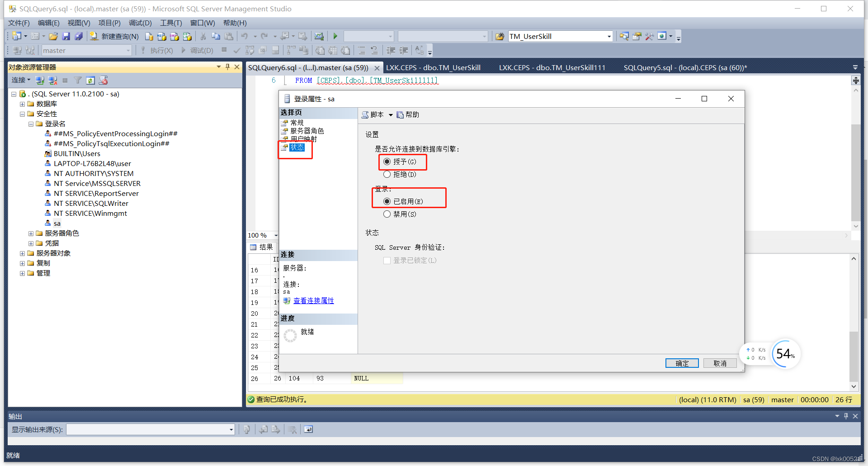The height and width of the screenshot is (466, 868).
Task: Click the Execute (执行) green arrow icon
Action: click(x=335, y=36)
